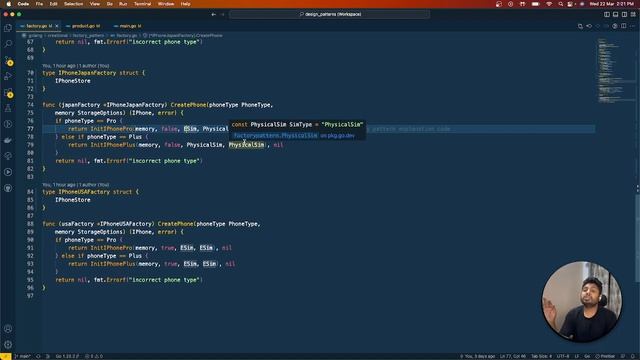Viewport: 640px width, 360px height.
Task: Toggle the bottom panel layout icon
Action: tap(616, 14)
